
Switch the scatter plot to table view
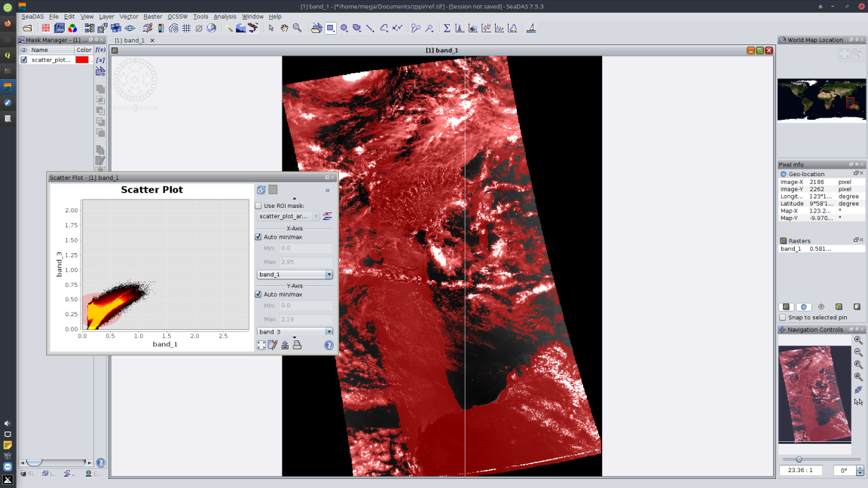pos(273,190)
